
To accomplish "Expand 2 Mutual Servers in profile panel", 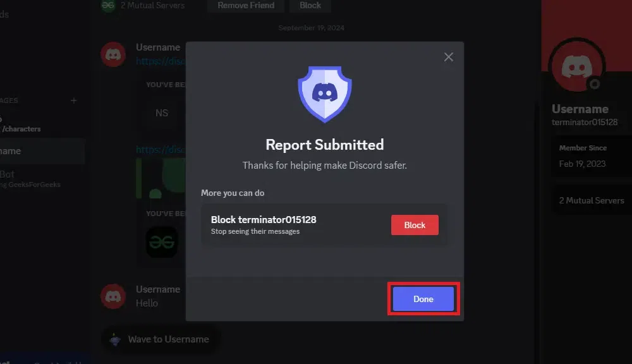I will (592, 200).
